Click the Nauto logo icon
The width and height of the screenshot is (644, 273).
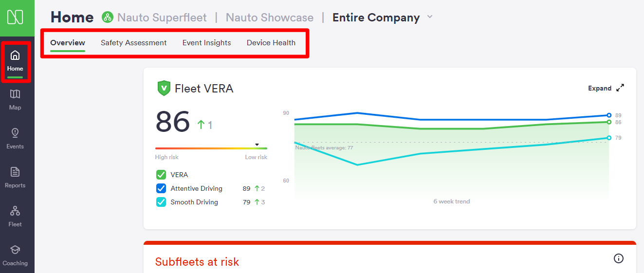tap(15, 18)
